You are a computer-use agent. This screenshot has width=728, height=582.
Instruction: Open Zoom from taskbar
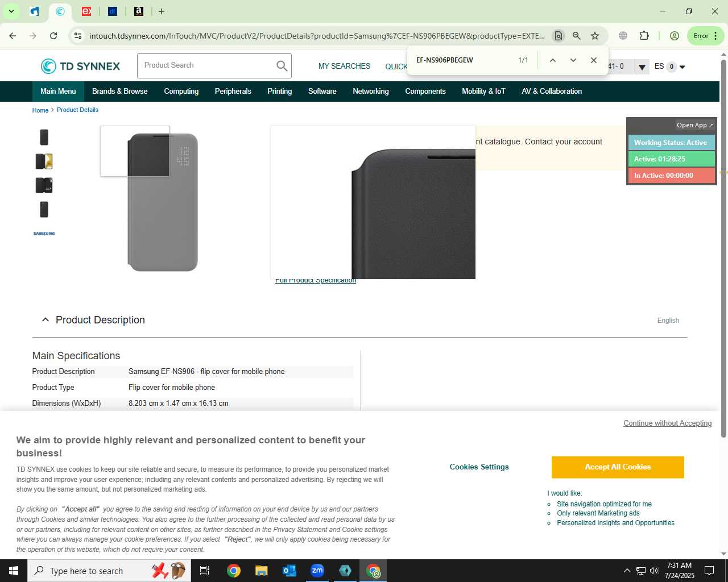coord(317,571)
